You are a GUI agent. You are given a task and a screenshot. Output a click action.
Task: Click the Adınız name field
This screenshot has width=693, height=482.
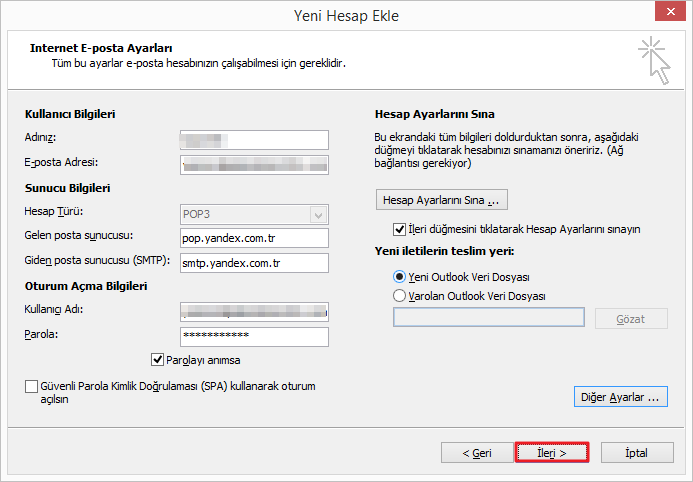click(254, 139)
